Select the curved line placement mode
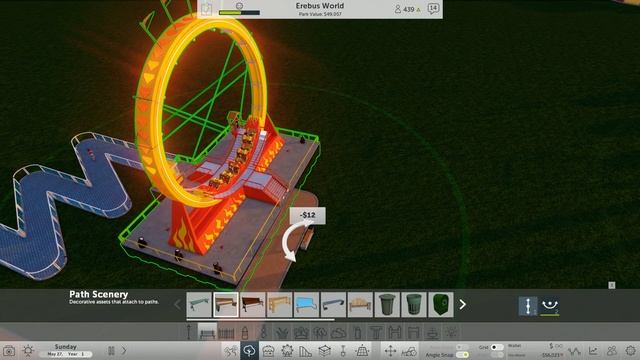 click(550, 306)
